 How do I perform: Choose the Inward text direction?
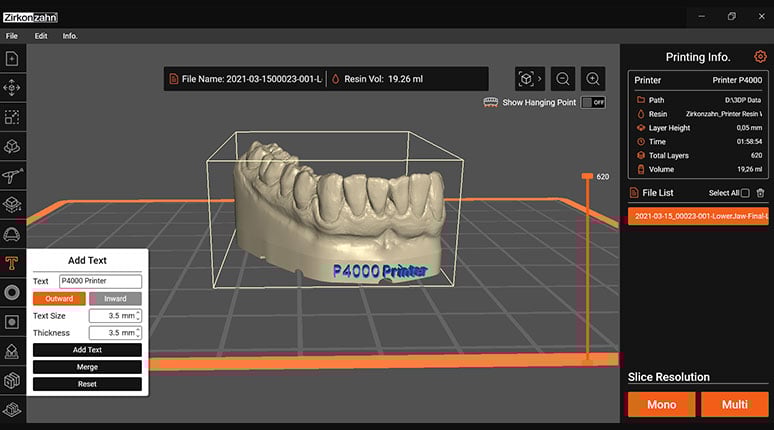pos(115,298)
